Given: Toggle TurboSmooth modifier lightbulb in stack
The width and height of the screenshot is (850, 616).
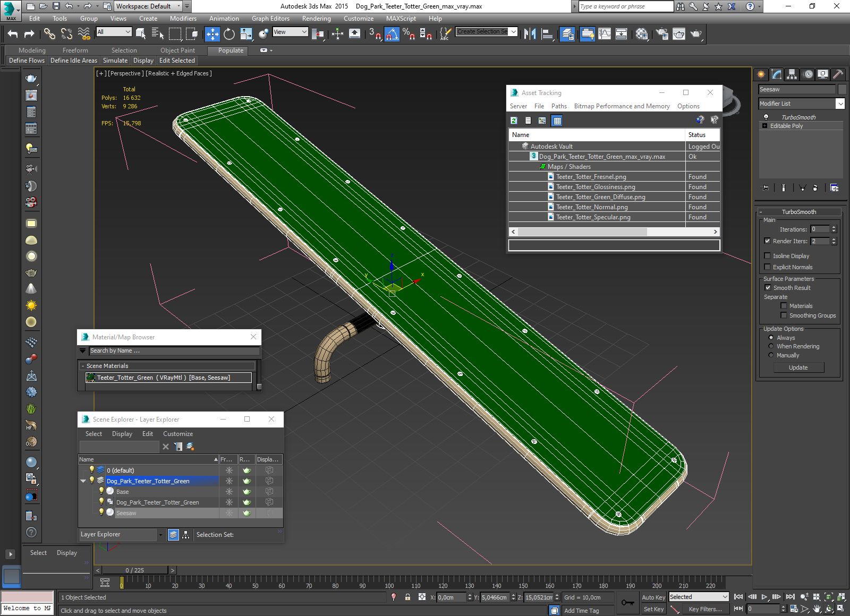Looking at the screenshot, I should (x=766, y=117).
